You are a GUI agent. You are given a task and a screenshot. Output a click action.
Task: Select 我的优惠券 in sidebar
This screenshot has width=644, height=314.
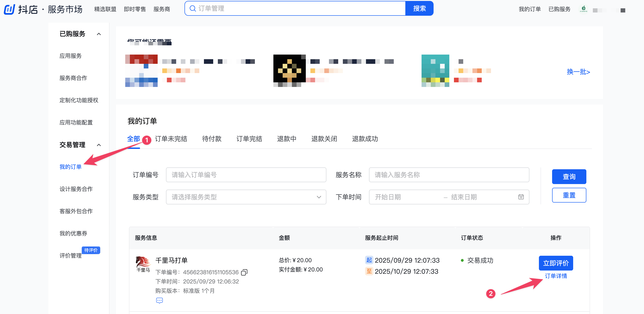[x=73, y=233]
